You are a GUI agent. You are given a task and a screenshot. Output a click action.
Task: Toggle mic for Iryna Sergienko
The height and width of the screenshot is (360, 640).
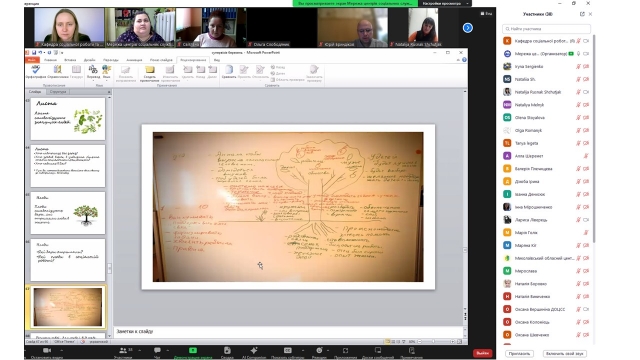(x=578, y=67)
